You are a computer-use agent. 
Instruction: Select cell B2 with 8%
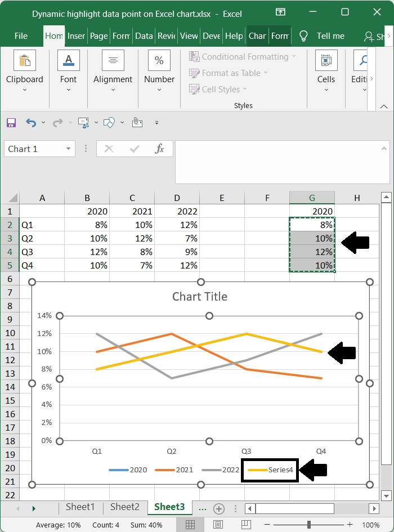87,225
